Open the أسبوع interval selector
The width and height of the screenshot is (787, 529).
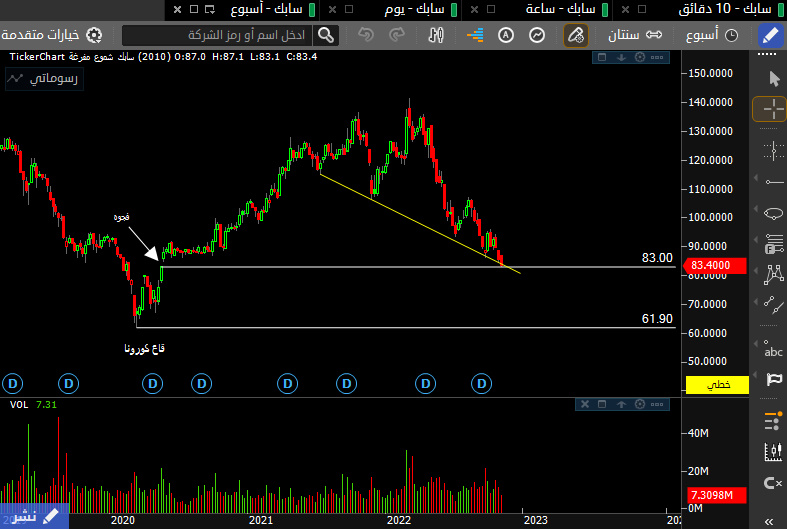pyautogui.click(x=712, y=35)
